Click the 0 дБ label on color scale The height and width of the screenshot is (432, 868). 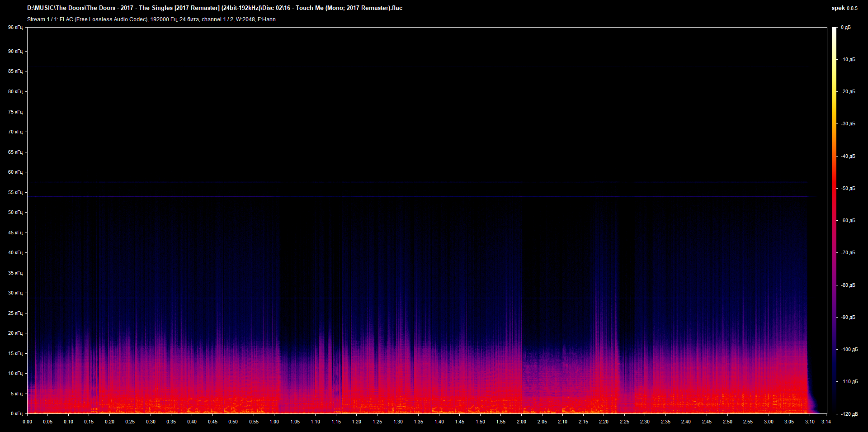pyautogui.click(x=845, y=28)
